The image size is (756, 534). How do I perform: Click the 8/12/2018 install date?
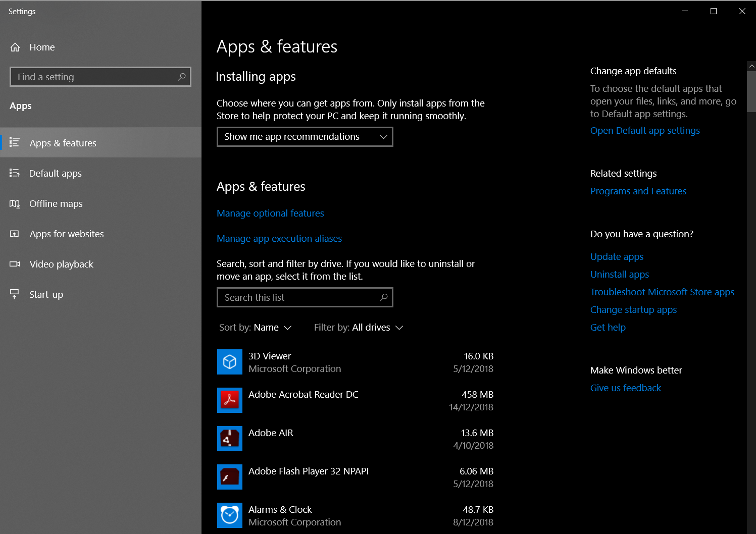[x=473, y=522]
